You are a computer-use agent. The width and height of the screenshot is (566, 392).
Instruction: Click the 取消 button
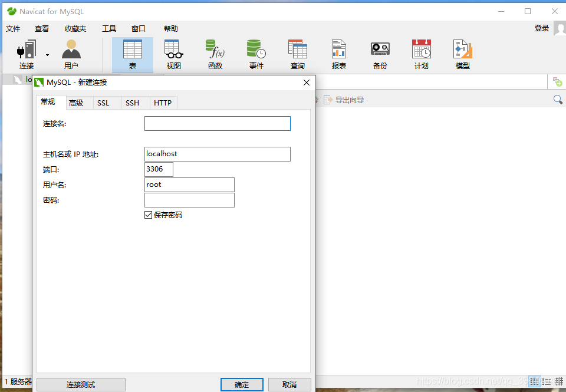pos(289,384)
